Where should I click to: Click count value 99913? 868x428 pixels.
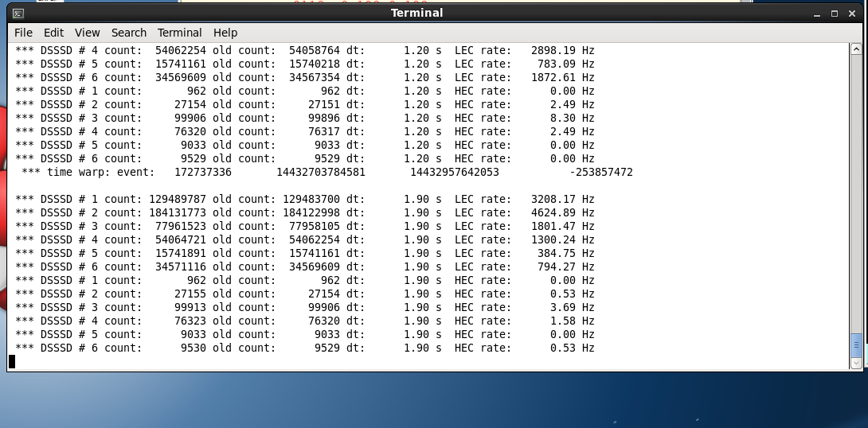coord(190,307)
